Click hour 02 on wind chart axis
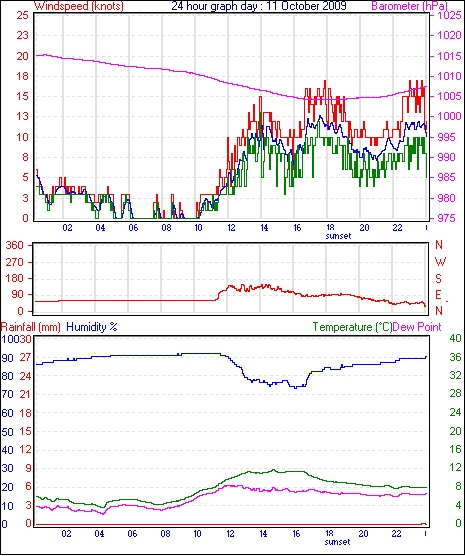The width and height of the screenshot is (465, 556). coord(67,228)
